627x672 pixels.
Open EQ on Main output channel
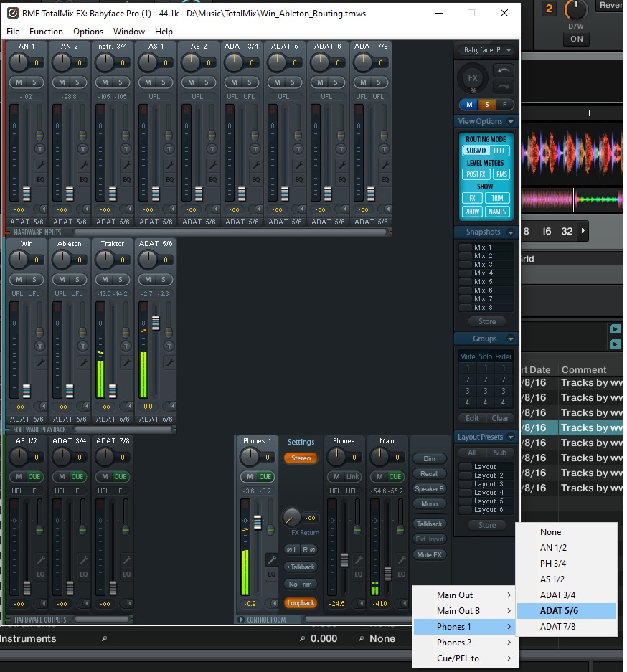pyautogui.click(x=401, y=574)
